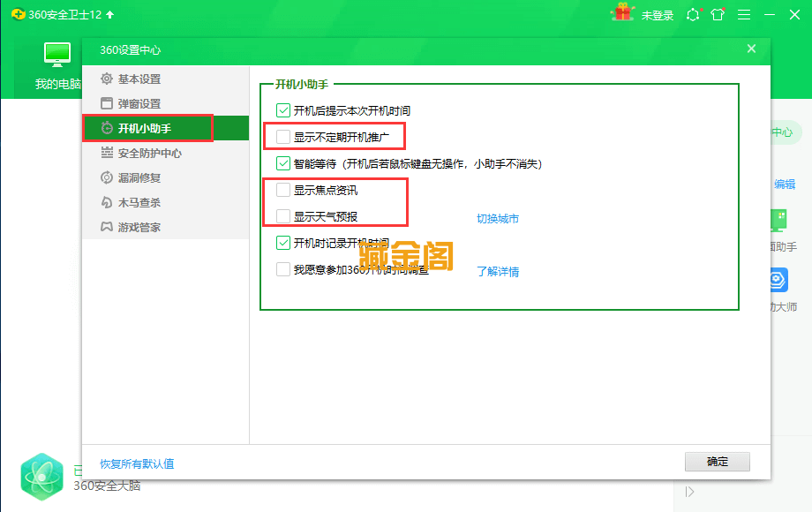This screenshot has width=812, height=512.
Task: Click the 了解详情 details link
Action: (x=499, y=272)
